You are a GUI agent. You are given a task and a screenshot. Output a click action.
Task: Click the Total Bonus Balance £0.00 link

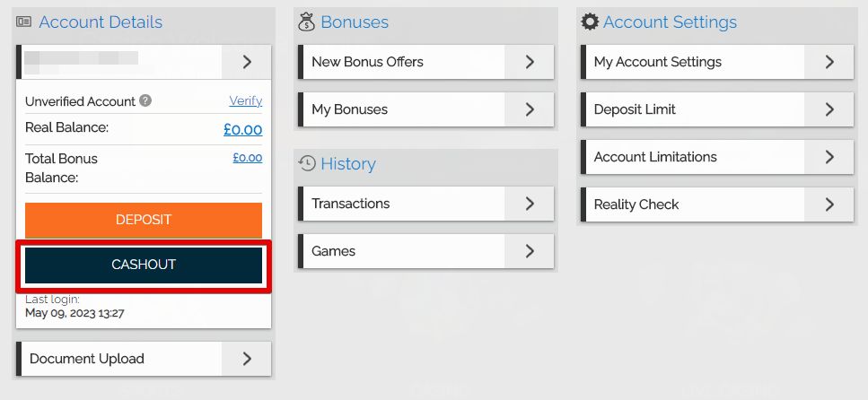(248, 158)
